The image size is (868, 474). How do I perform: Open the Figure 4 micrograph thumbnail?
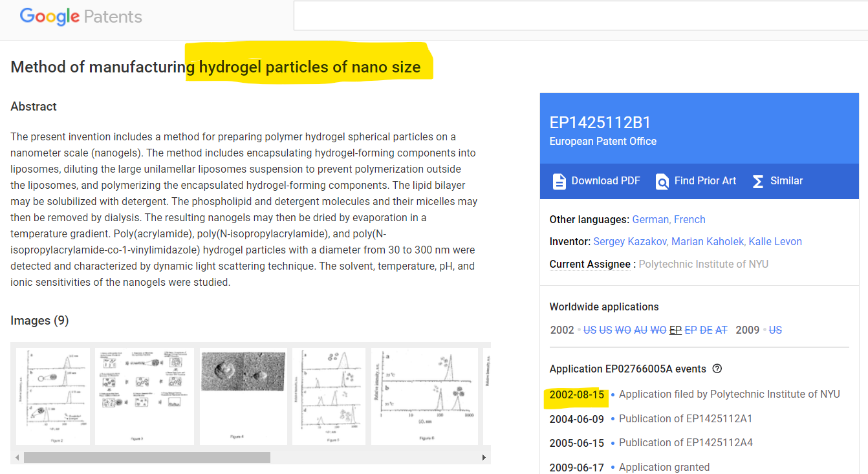click(243, 396)
